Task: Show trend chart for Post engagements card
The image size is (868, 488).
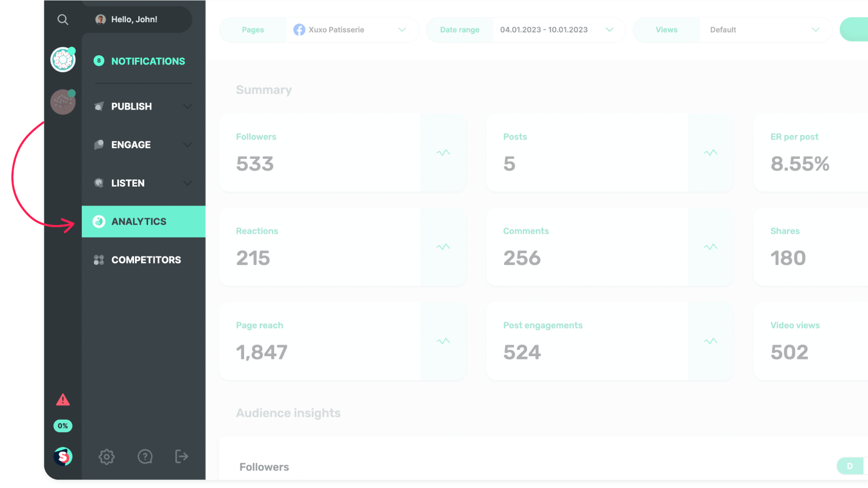Action: 711,341
